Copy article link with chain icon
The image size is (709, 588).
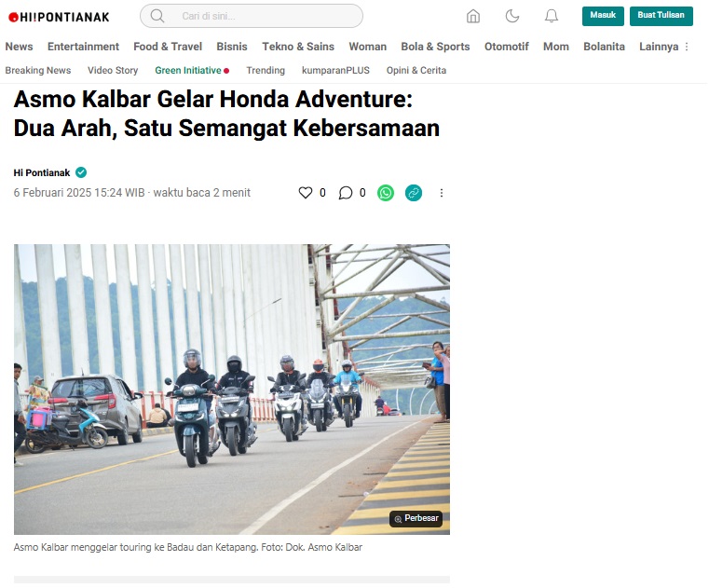click(414, 193)
